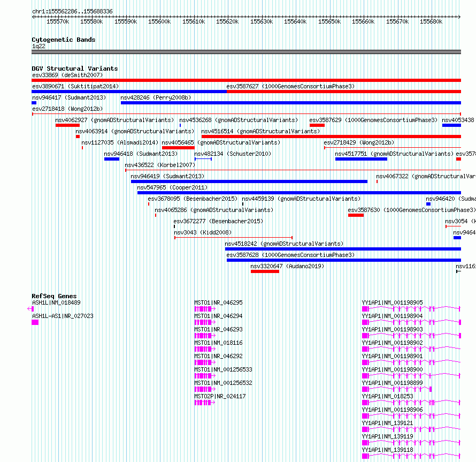Click the ASH1L|NM_018489 gene arrow glyph

click(x=30, y=309)
